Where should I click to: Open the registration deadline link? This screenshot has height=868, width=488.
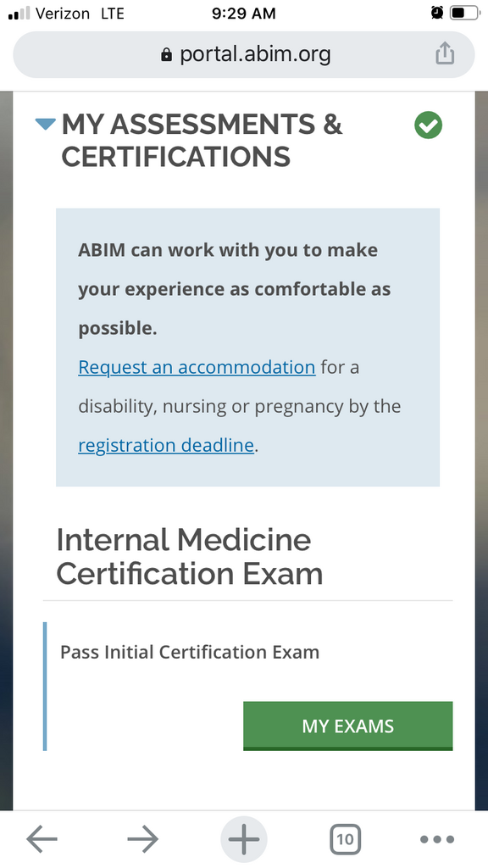(166, 445)
